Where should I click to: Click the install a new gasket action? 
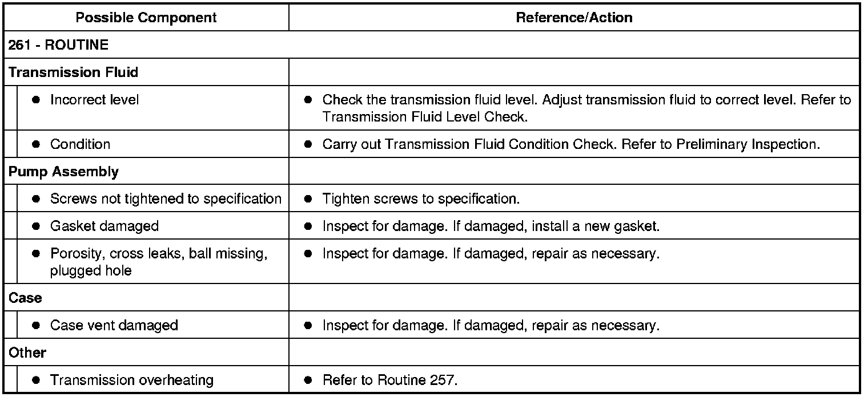pyautogui.click(x=595, y=226)
